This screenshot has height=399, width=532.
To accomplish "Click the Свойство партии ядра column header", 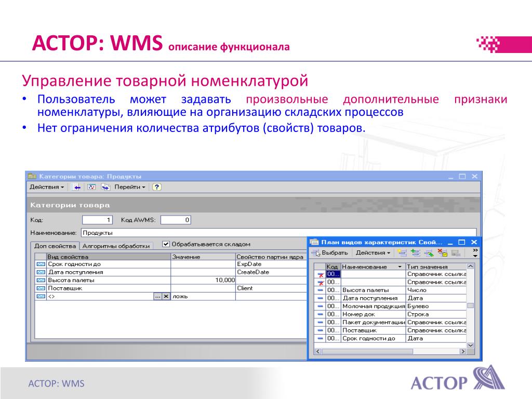I will point(271,257).
